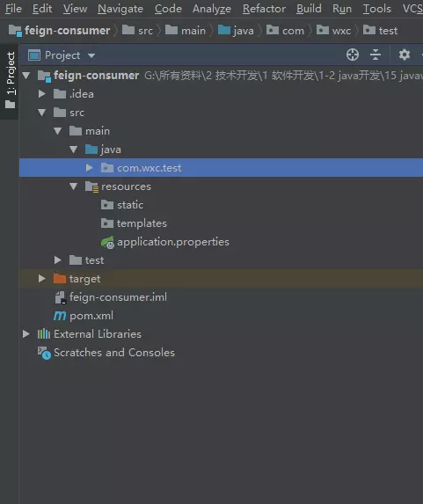Open the Edit menu
The width and height of the screenshot is (423, 504).
click(42, 9)
